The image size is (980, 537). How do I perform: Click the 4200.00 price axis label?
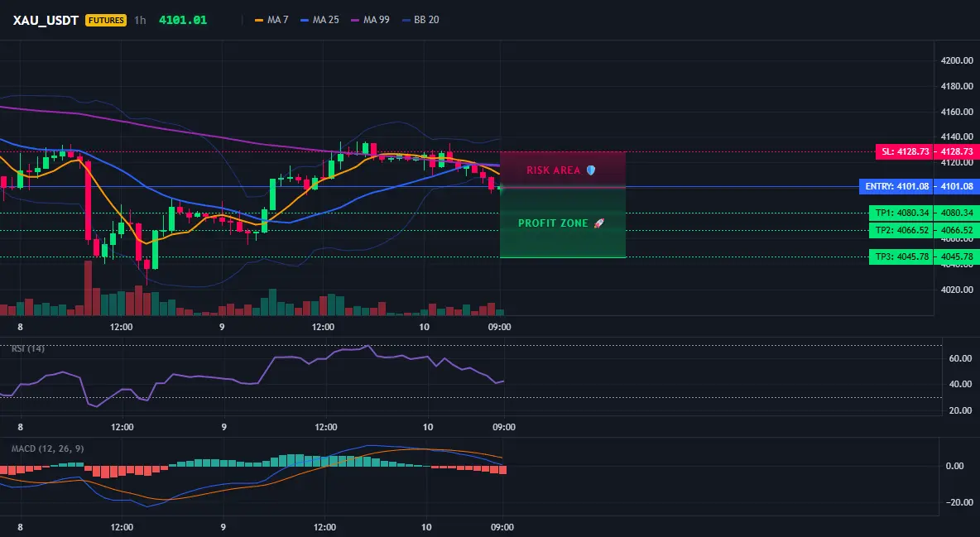pyautogui.click(x=957, y=60)
